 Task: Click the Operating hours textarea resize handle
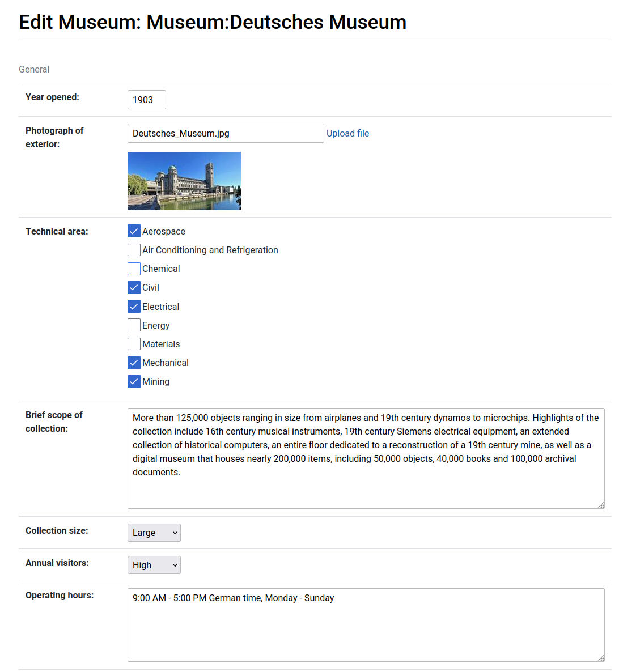[601, 658]
